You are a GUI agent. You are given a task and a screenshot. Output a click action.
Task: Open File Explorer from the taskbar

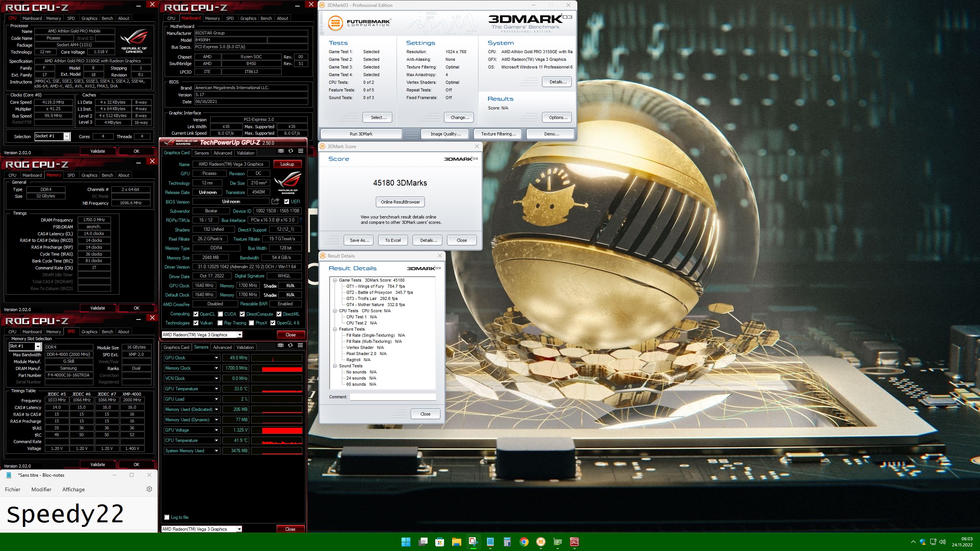[x=456, y=542]
